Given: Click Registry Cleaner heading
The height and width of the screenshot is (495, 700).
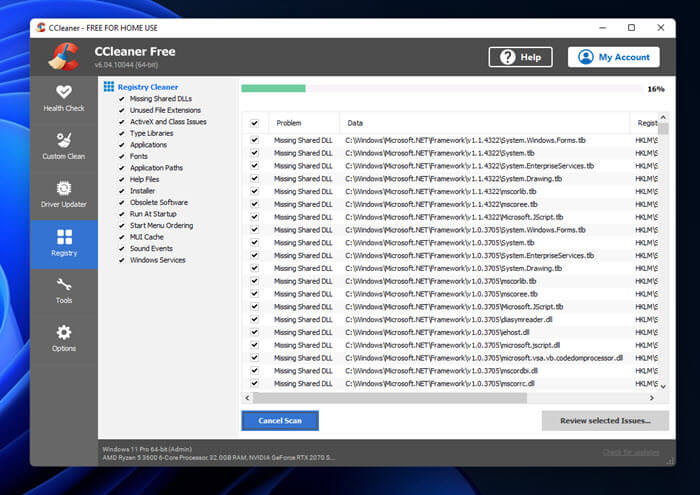Looking at the screenshot, I should tap(148, 87).
